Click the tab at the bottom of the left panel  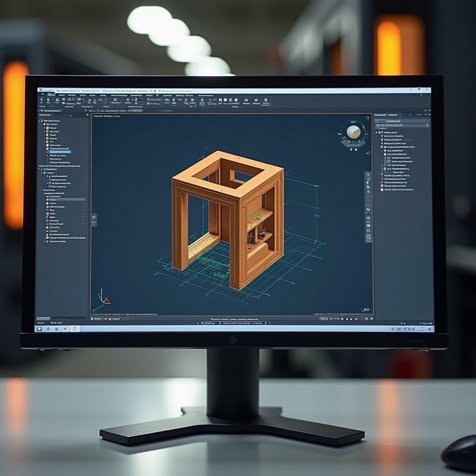click(x=43, y=318)
